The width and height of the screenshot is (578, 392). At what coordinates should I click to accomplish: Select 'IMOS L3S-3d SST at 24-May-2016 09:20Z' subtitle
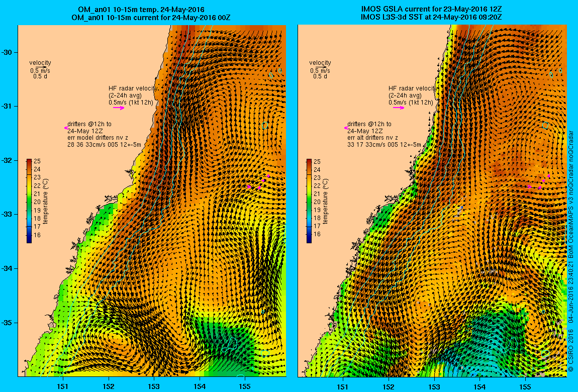[431, 17]
